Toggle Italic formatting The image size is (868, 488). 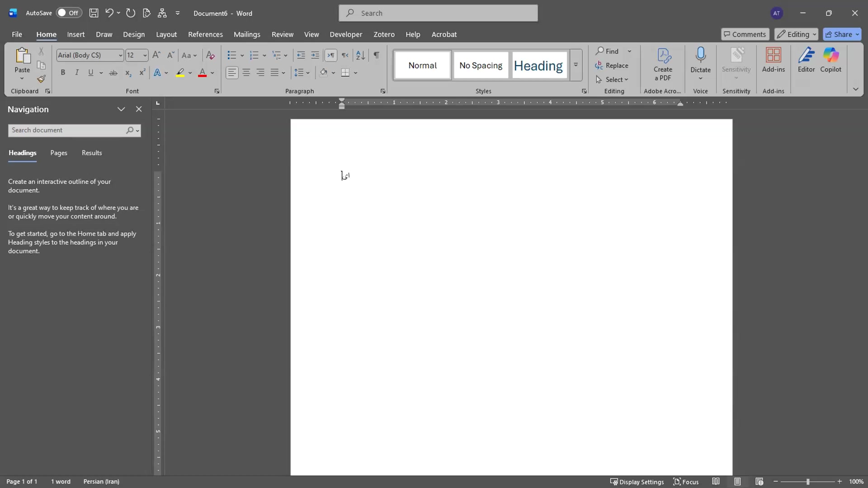(x=77, y=73)
